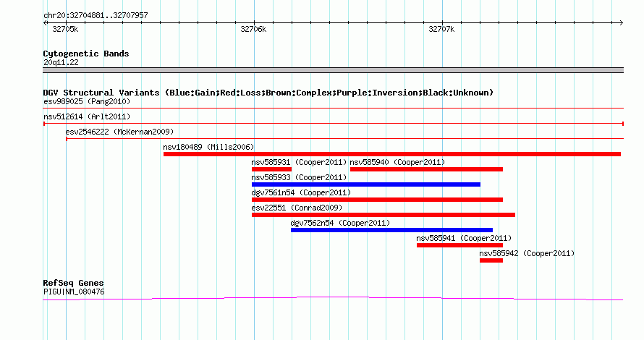This screenshot has width=644, height=340.
Task: Click the 32706k ruler label
Action: (x=253, y=29)
